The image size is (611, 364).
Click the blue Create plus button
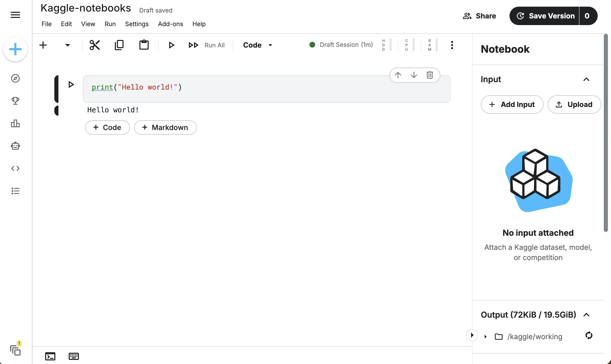click(x=15, y=49)
